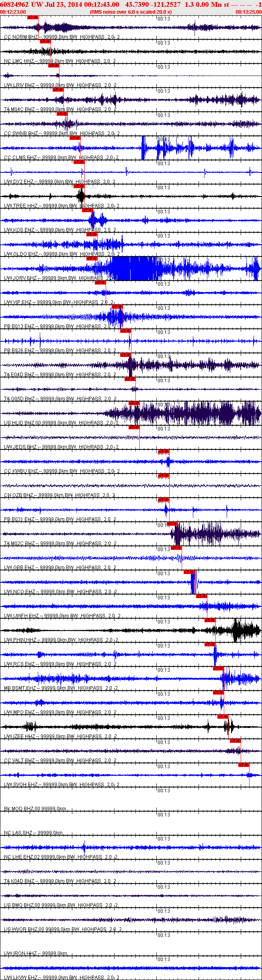Screen dimensions: 262x980
Task: Click the pick flag on the PB B013 trace
Action: (x=117, y=307)
